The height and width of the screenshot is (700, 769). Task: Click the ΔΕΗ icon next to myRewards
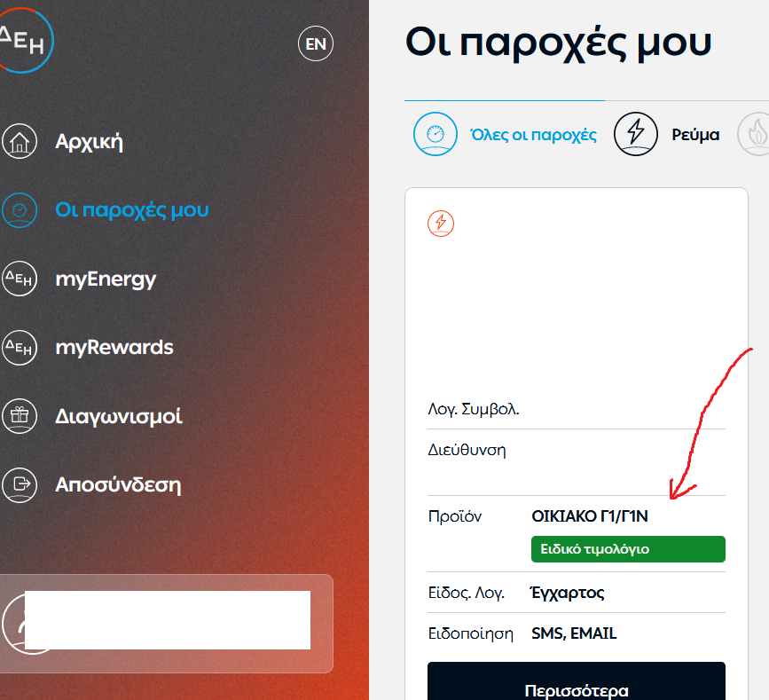[20, 348]
